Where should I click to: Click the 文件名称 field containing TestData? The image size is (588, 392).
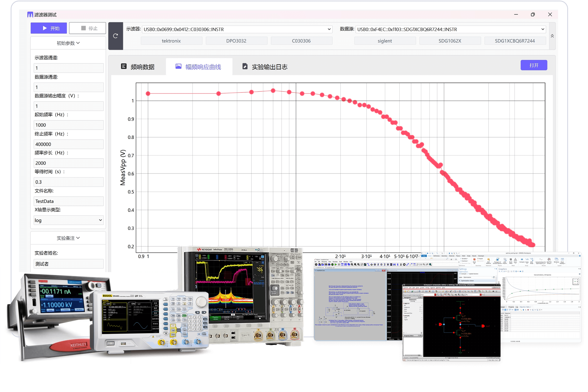point(69,201)
